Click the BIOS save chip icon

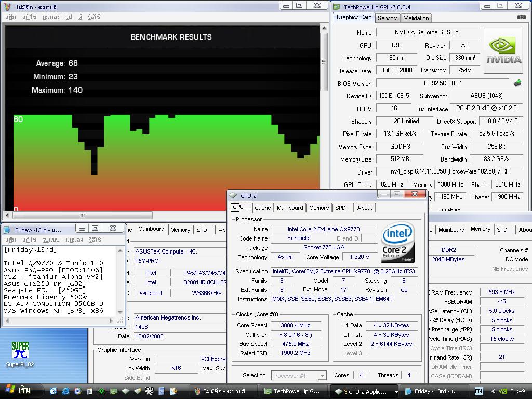pyautogui.click(x=517, y=83)
